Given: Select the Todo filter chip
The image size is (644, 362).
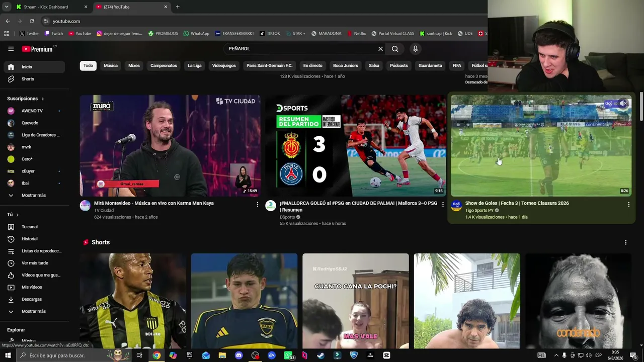Looking at the screenshot, I should click(x=88, y=66).
